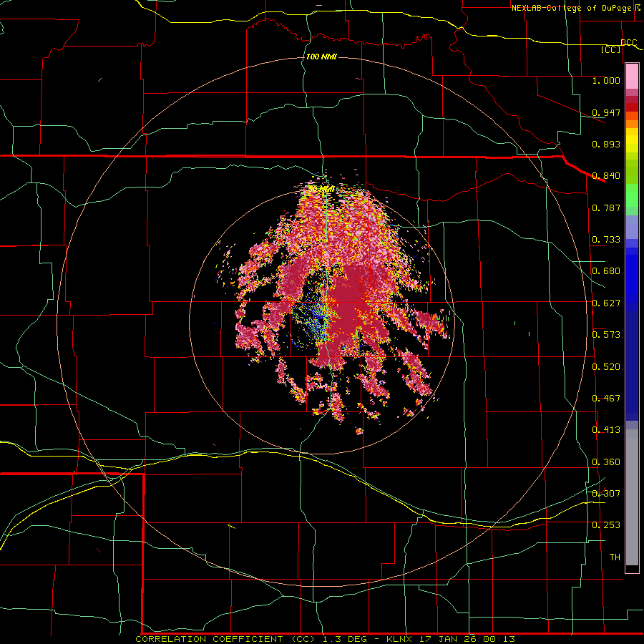Click the 1.3 DEG elevation text
The height and width of the screenshot is (644, 644).
(345, 639)
